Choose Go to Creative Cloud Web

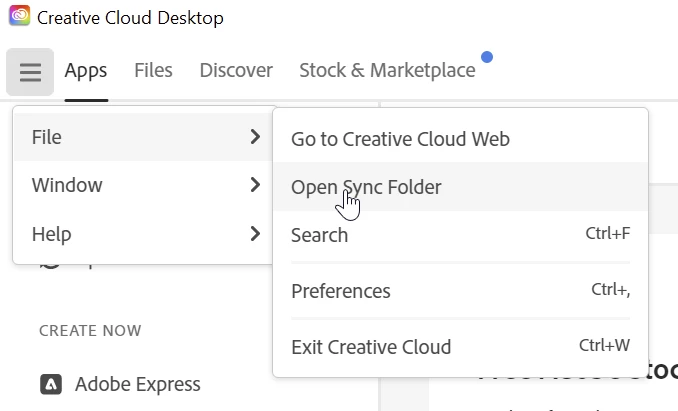coord(461,139)
